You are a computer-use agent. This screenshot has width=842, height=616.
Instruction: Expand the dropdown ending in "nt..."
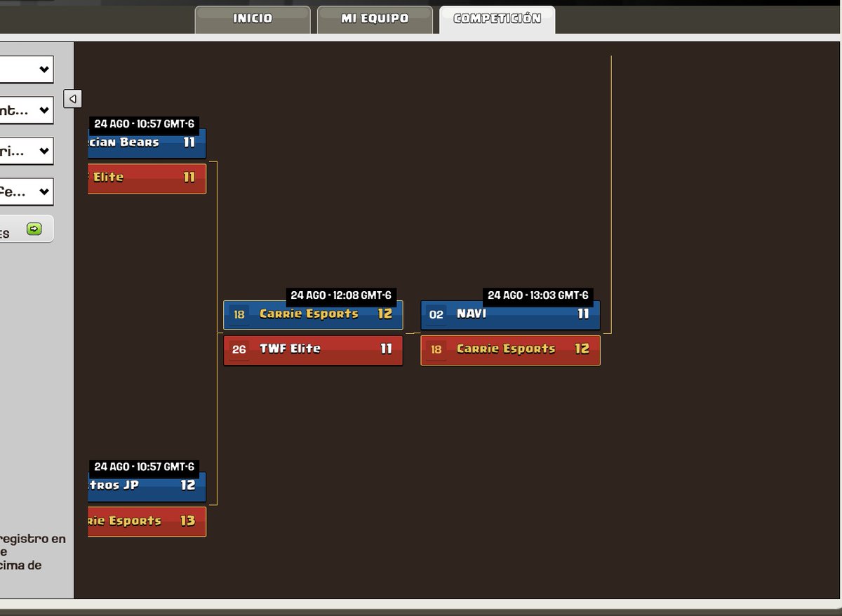pyautogui.click(x=26, y=110)
